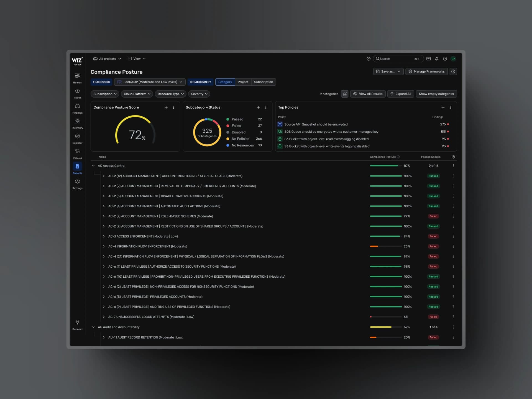Toggle Show empty categories
The width and height of the screenshot is (532, 399).
tap(436, 94)
